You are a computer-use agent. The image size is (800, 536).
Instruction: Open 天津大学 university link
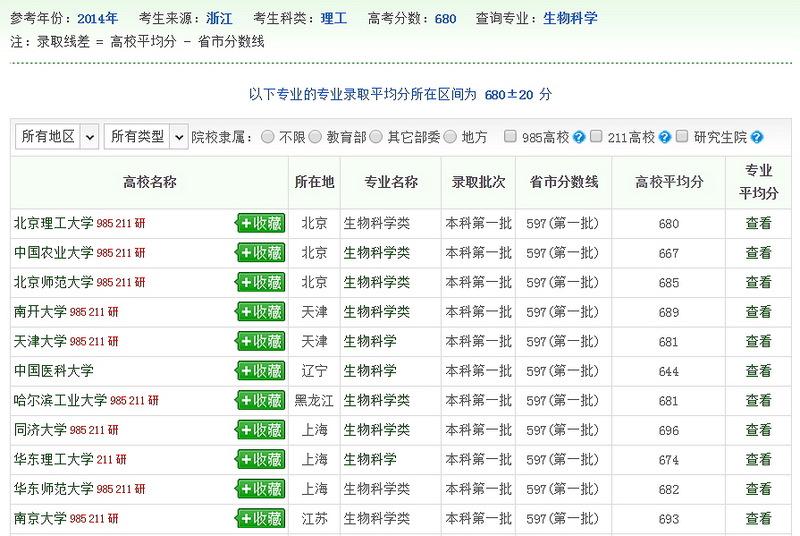40,341
